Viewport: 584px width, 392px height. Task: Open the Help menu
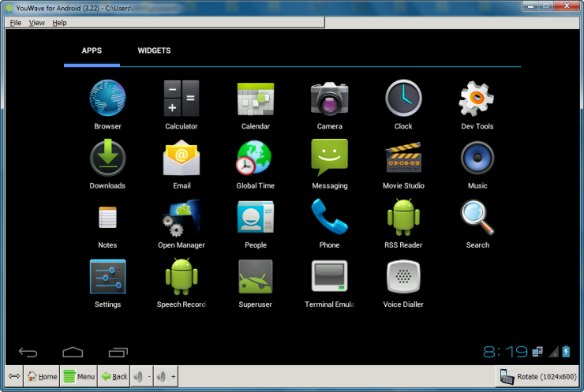[x=60, y=23]
